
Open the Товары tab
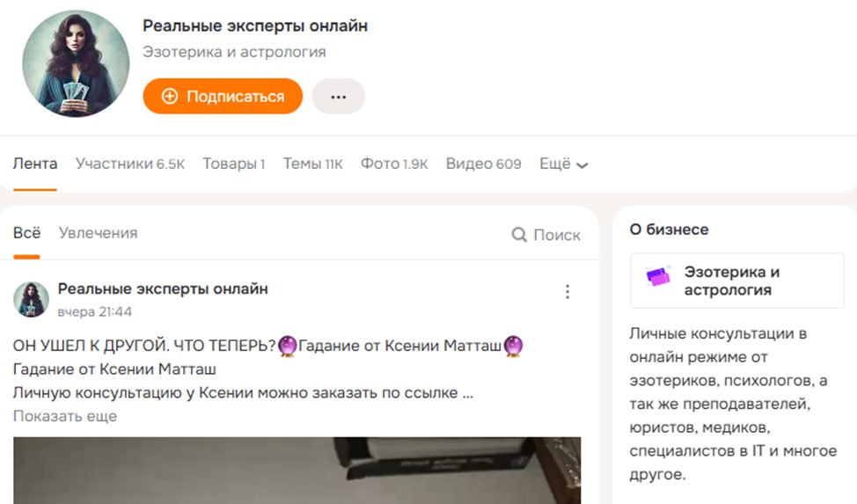tap(233, 164)
